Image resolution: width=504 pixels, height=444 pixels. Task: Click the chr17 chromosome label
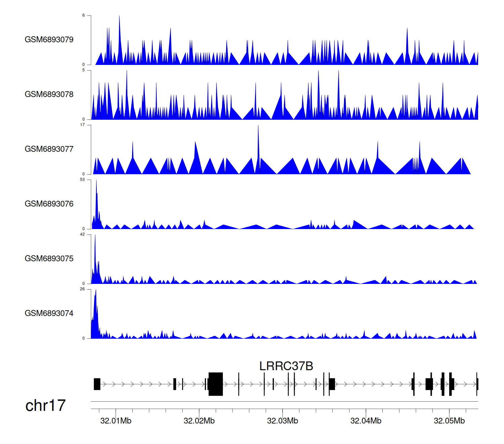point(45,406)
